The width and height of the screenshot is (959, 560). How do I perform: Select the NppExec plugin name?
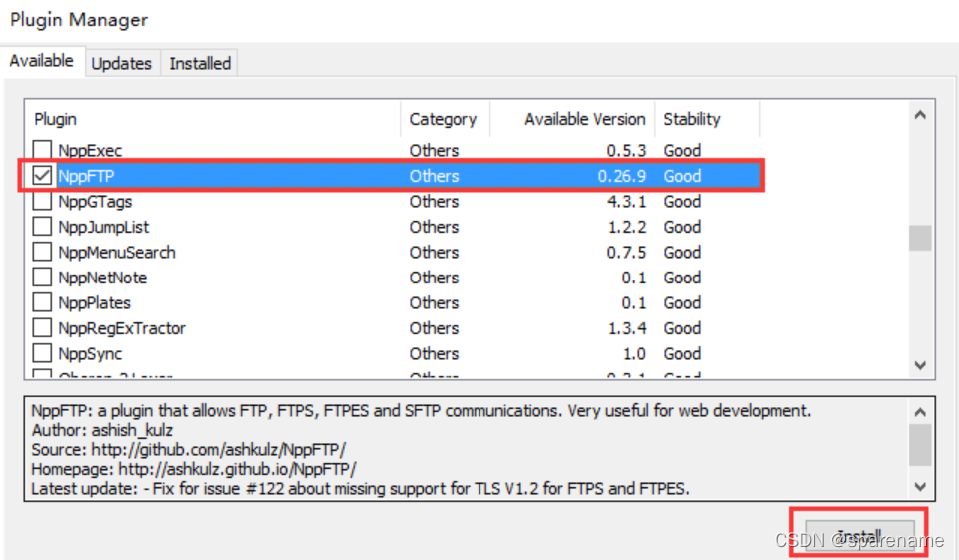pyautogui.click(x=90, y=151)
